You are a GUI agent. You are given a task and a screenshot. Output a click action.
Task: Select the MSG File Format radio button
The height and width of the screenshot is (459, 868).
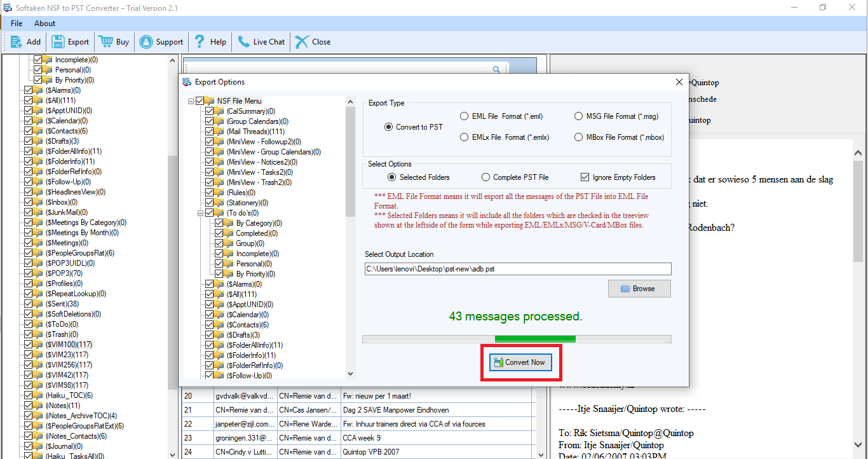point(579,116)
